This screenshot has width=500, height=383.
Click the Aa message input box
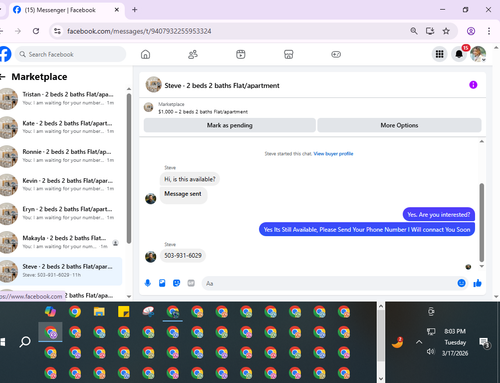pyautogui.click(x=334, y=283)
